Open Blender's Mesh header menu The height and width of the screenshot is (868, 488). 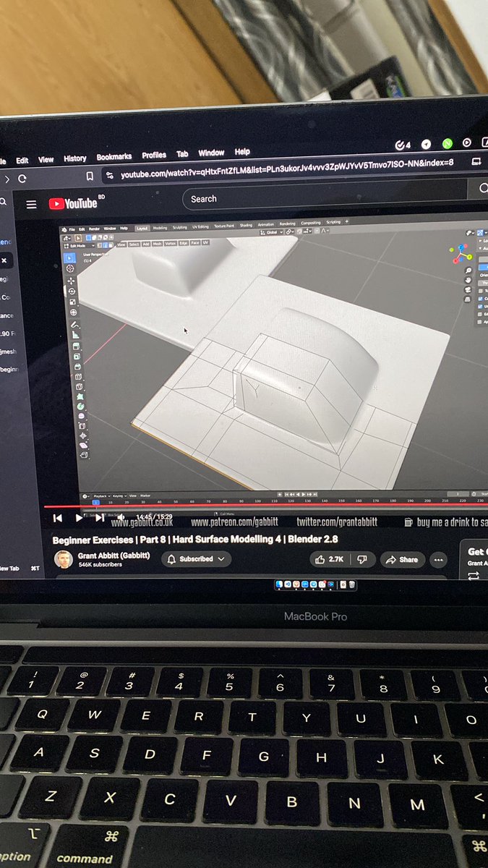(x=157, y=244)
